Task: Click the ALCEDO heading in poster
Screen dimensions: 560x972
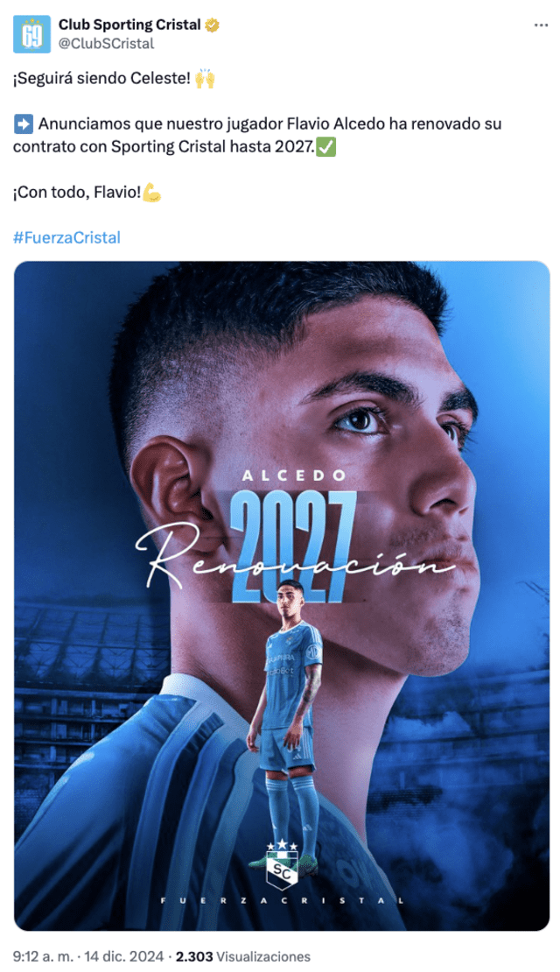Action: click(x=295, y=476)
